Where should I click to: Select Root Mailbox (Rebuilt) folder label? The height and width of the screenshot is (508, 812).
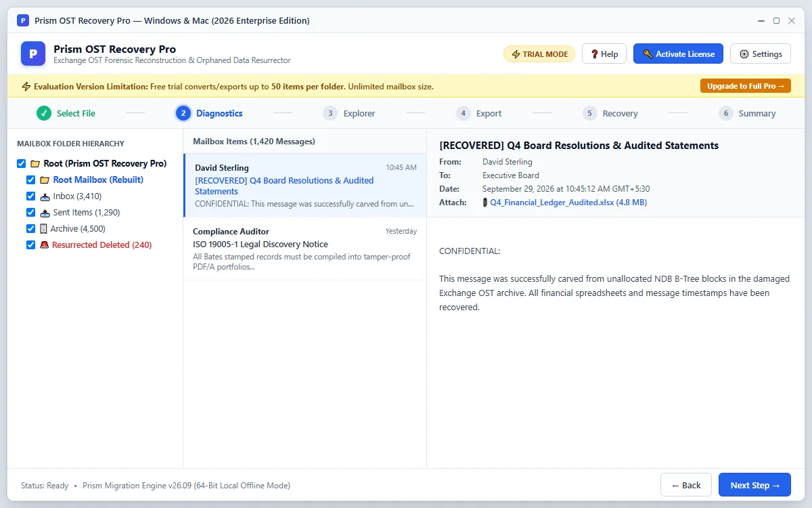click(x=98, y=180)
